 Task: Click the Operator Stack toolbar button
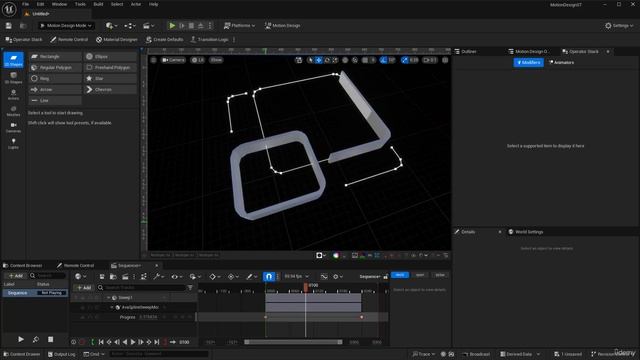pyautogui.click(x=23, y=40)
